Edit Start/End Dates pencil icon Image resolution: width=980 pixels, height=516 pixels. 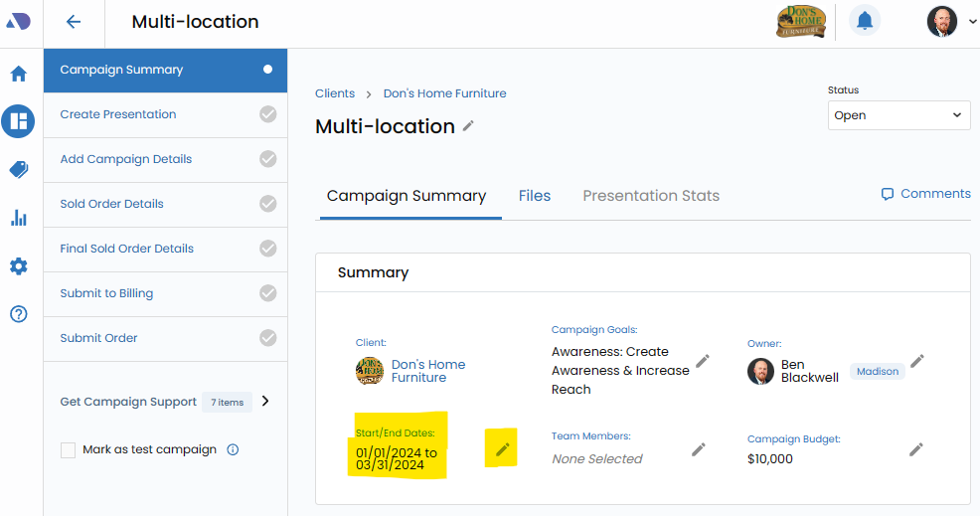[x=502, y=449]
